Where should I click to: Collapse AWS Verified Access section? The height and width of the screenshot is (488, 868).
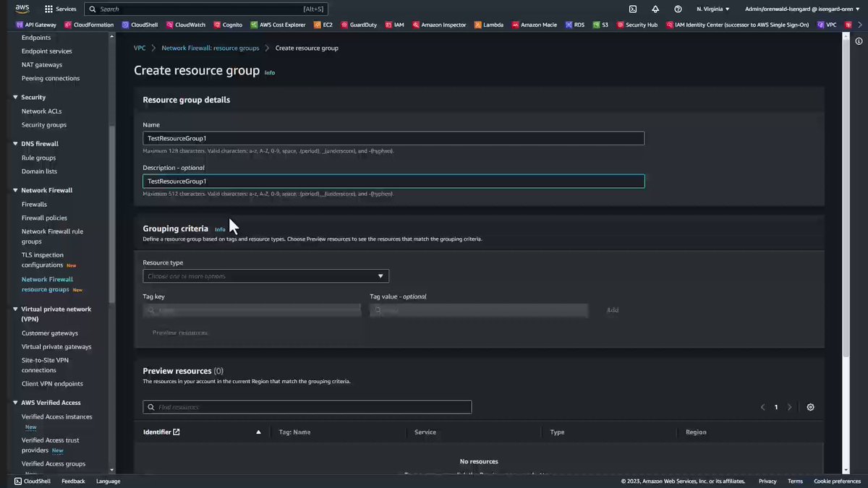coord(16,403)
